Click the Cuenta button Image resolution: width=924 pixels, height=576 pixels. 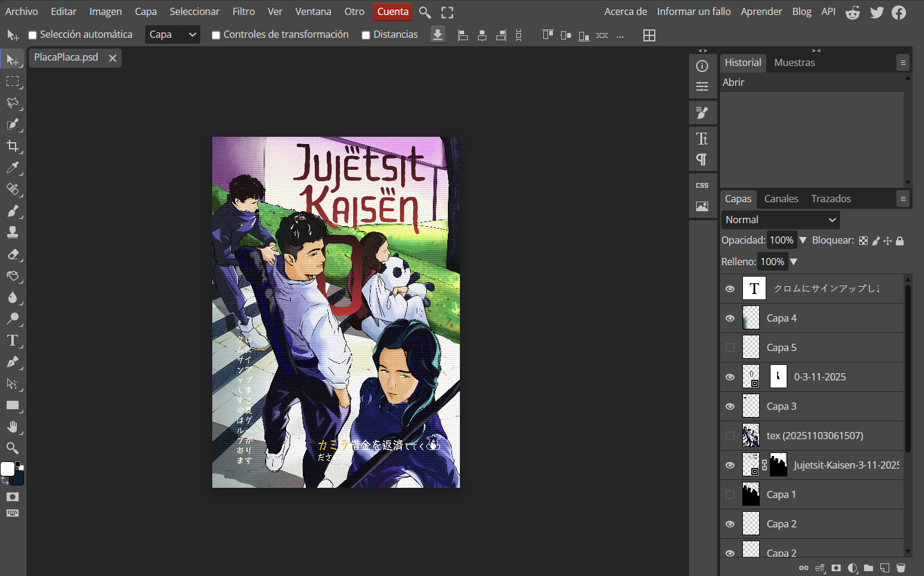click(393, 11)
